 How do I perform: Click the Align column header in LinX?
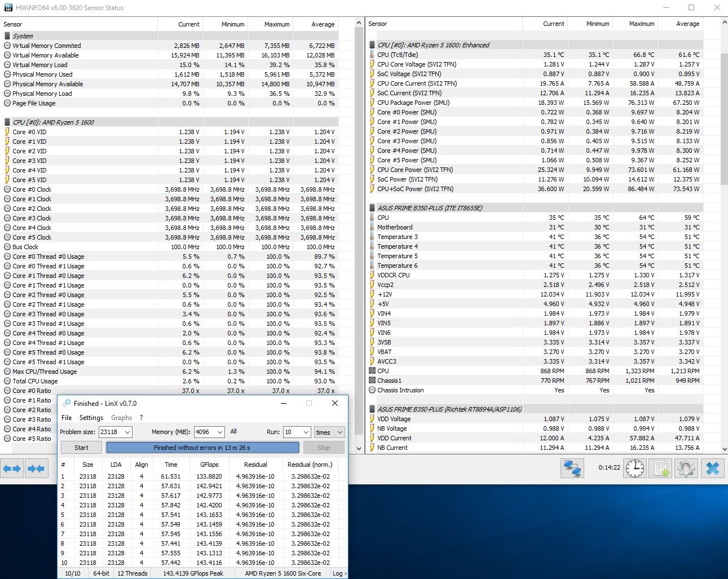tap(142, 465)
